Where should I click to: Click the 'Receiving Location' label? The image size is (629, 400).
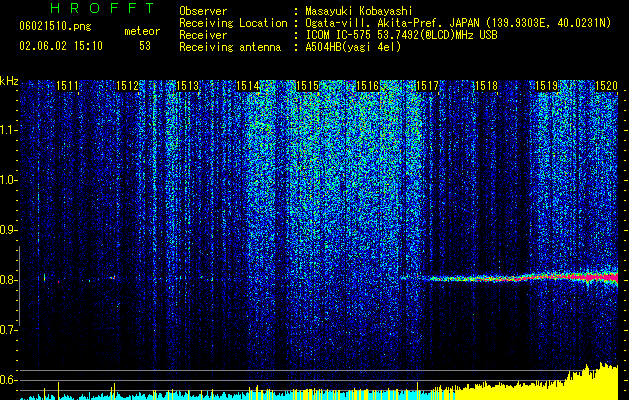point(233,23)
